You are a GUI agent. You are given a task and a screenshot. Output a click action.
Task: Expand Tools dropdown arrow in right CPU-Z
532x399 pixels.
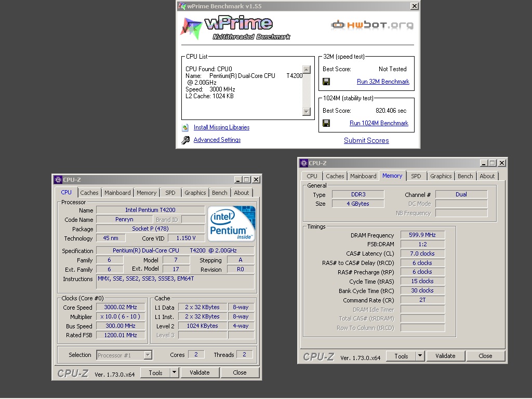click(x=420, y=356)
